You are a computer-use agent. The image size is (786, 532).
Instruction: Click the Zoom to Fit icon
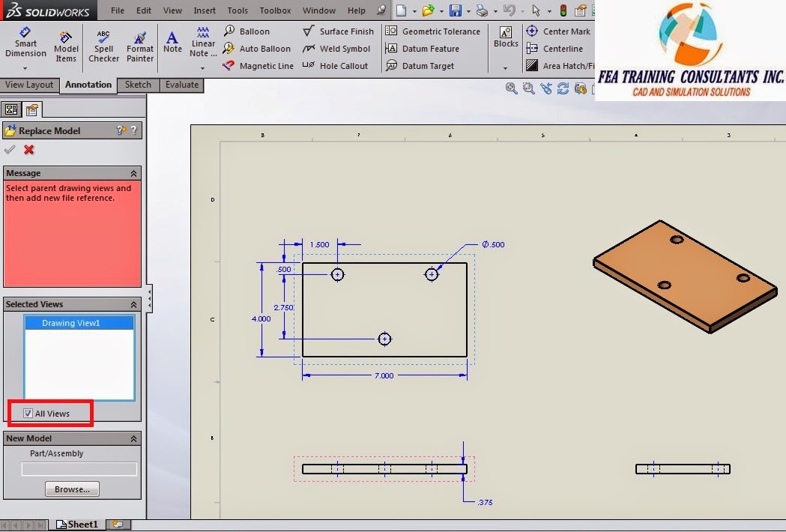tap(511, 88)
